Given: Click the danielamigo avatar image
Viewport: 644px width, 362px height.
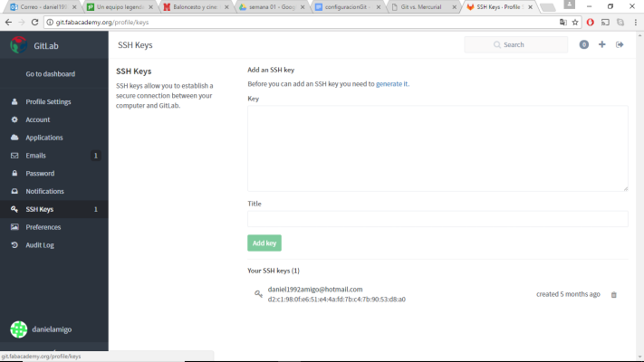Looking at the screenshot, I should (x=18, y=329).
